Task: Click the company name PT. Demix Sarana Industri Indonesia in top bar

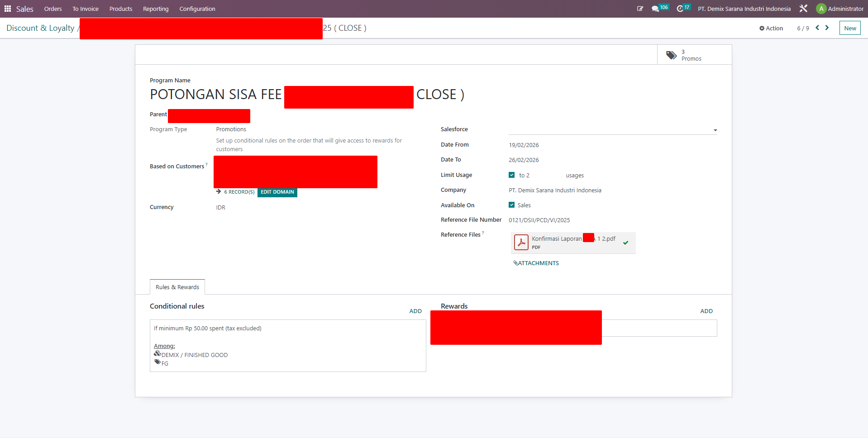Action: 744,9
